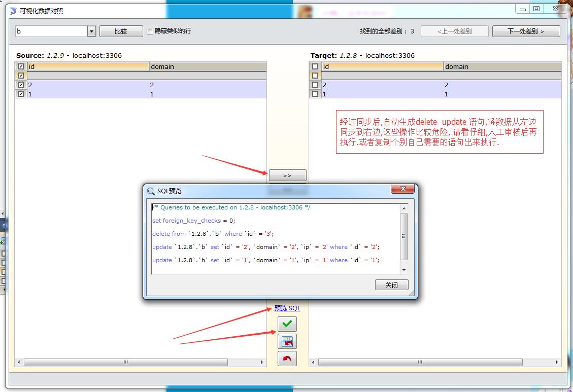573x392 pixels.
Task: Open the table dropdown showing b
Action: click(x=91, y=31)
